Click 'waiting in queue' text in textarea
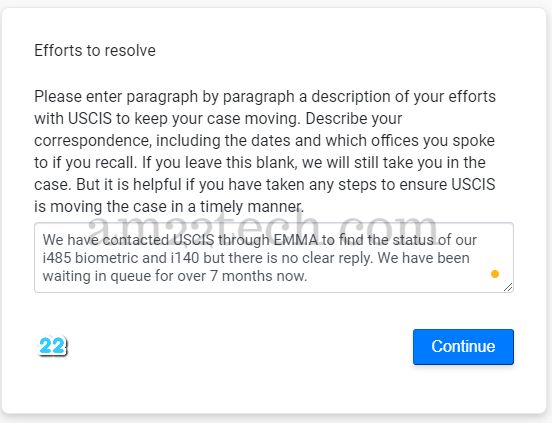 coord(97,276)
